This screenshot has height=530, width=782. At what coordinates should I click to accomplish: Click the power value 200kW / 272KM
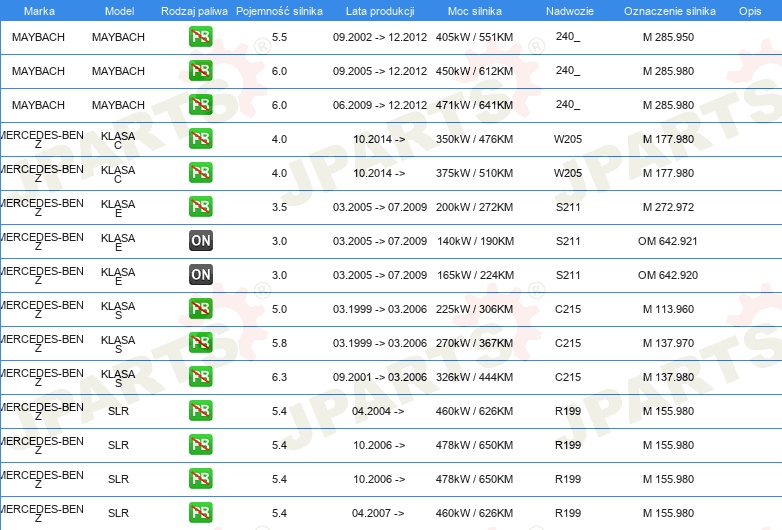[x=474, y=207]
